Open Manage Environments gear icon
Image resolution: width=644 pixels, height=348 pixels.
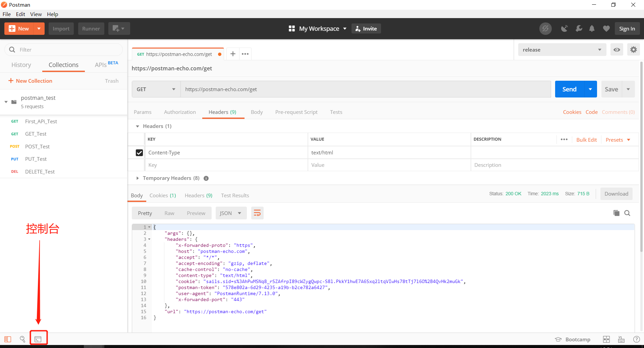(x=633, y=50)
